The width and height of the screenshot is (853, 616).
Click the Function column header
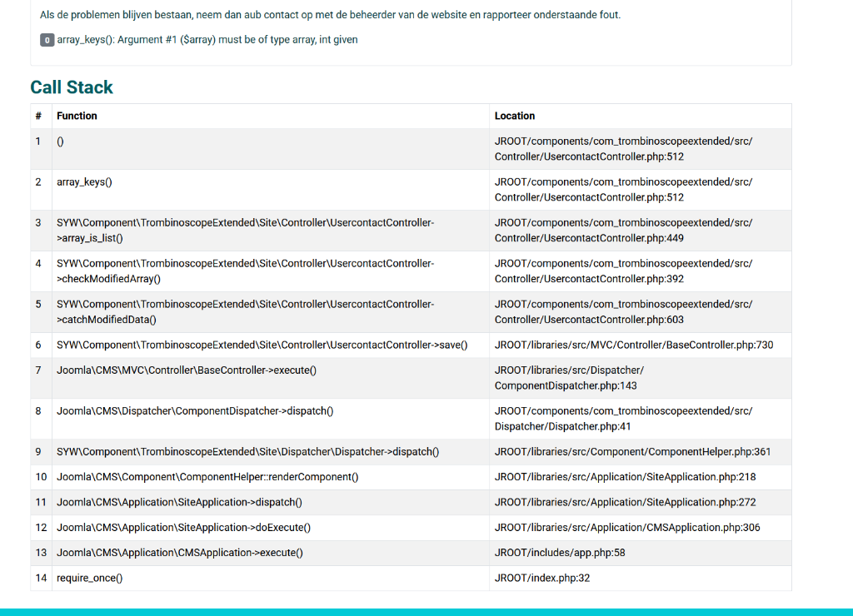coord(77,116)
